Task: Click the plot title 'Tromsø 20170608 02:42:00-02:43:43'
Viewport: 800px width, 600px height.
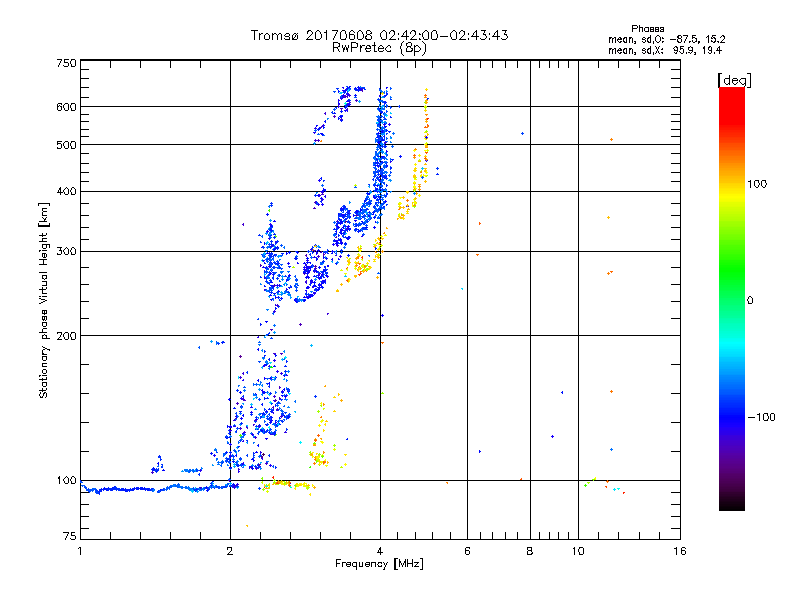Action: tap(379, 35)
